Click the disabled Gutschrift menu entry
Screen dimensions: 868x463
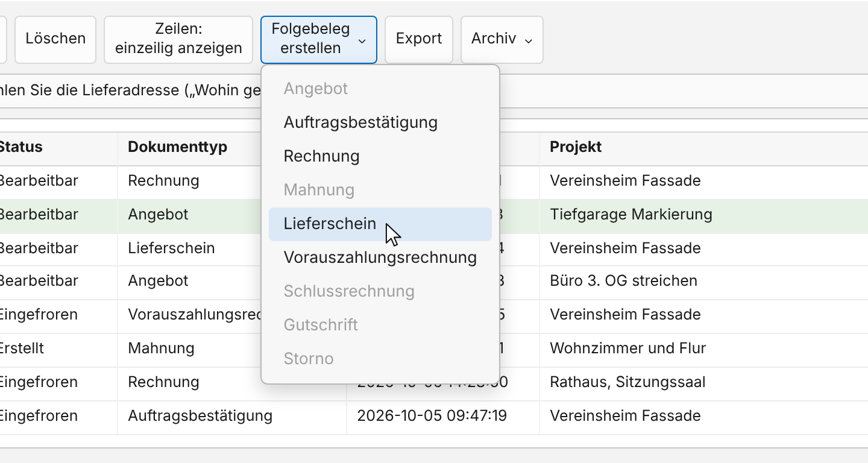click(x=380, y=325)
